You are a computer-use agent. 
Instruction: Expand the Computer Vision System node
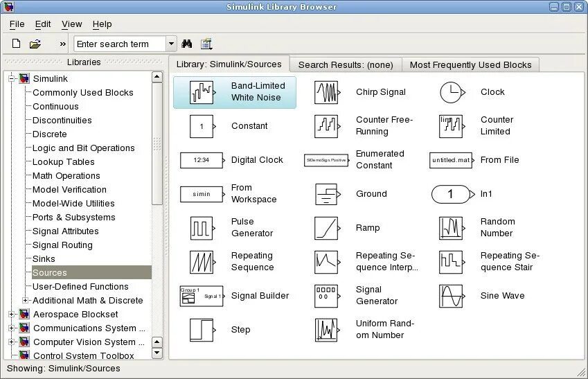(11, 342)
